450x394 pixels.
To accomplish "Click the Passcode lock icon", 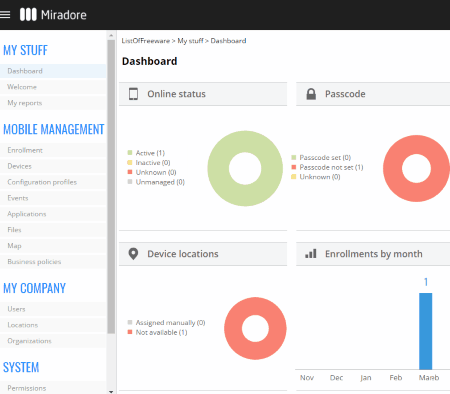I will click(311, 94).
